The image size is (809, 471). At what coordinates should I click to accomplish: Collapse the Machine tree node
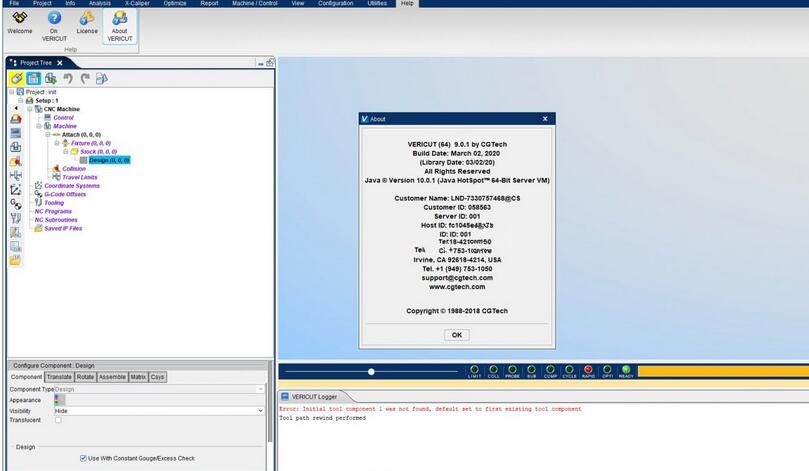[39, 126]
